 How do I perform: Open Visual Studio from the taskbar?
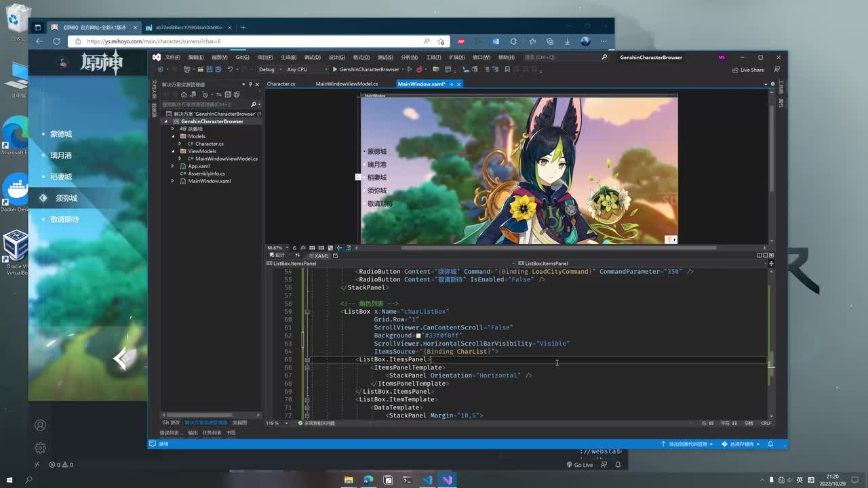point(447,480)
